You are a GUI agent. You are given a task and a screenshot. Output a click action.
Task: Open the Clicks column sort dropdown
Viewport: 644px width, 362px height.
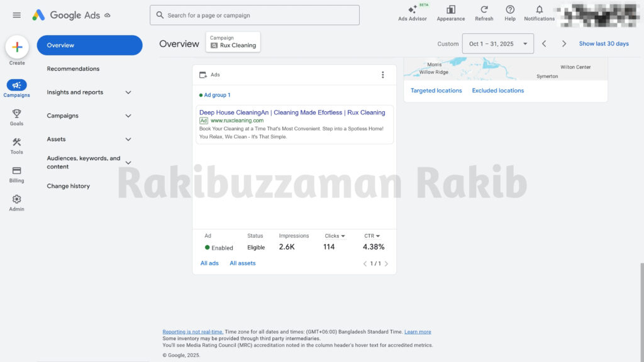(335, 236)
